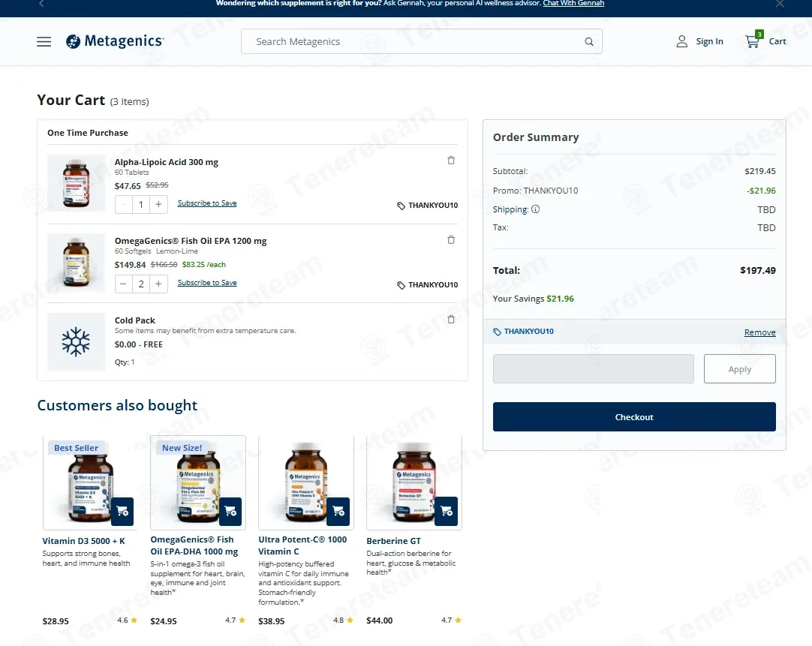Viewport: 812px width, 646px height.
Task: Click the Search Metagenics field
Action: click(x=422, y=41)
